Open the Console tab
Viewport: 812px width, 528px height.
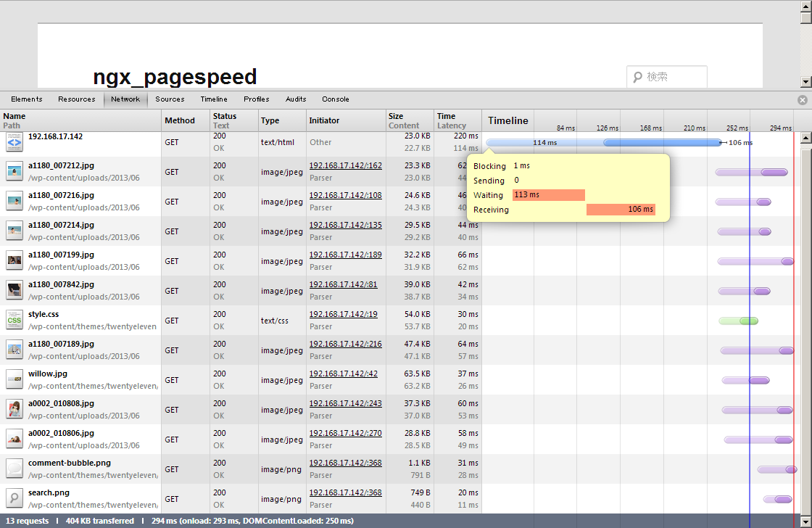[x=336, y=99]
